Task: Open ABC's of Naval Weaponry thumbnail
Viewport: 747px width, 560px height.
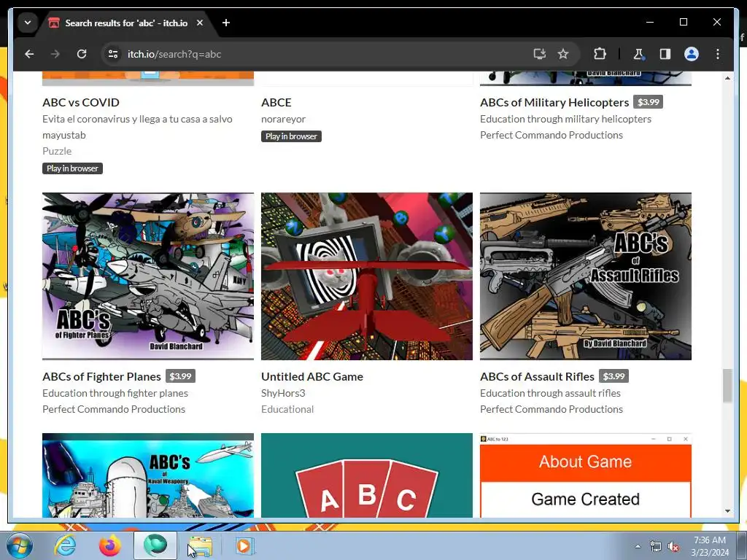Action: (148, 475)
